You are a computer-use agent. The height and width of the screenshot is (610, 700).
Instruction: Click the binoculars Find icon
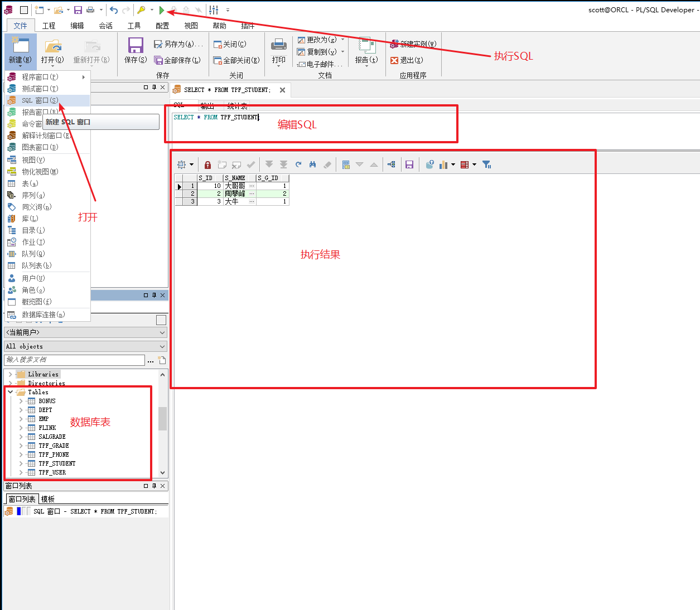click(312, 164)
